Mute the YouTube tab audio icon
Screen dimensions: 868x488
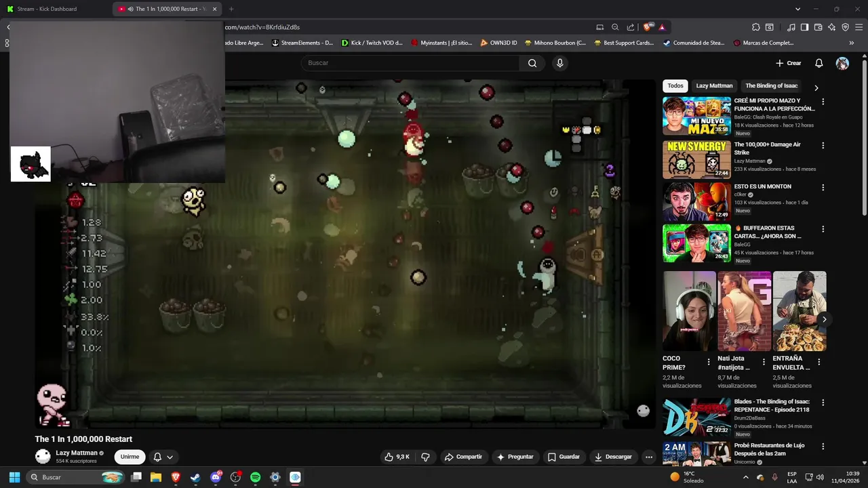pyautogui.click(x=130, y=9)
